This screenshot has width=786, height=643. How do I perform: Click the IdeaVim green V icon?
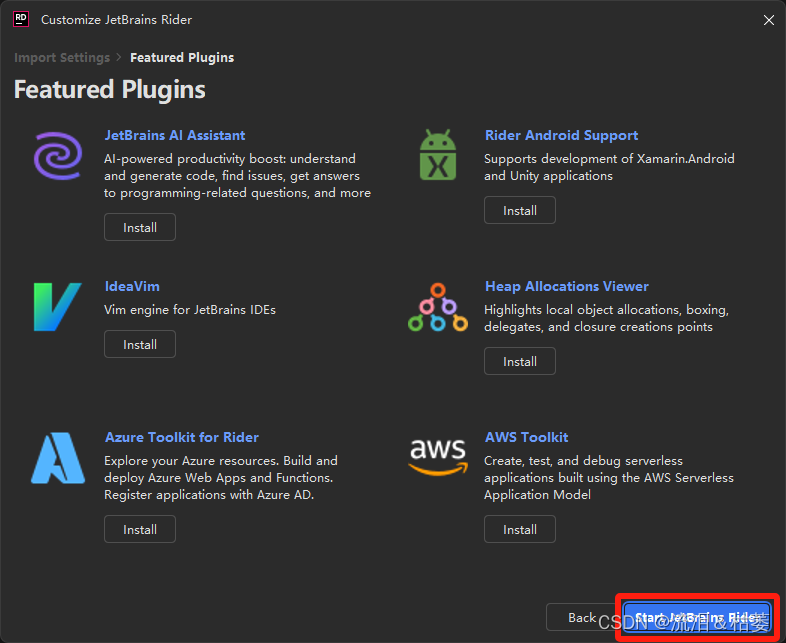(x=57, y=307)
